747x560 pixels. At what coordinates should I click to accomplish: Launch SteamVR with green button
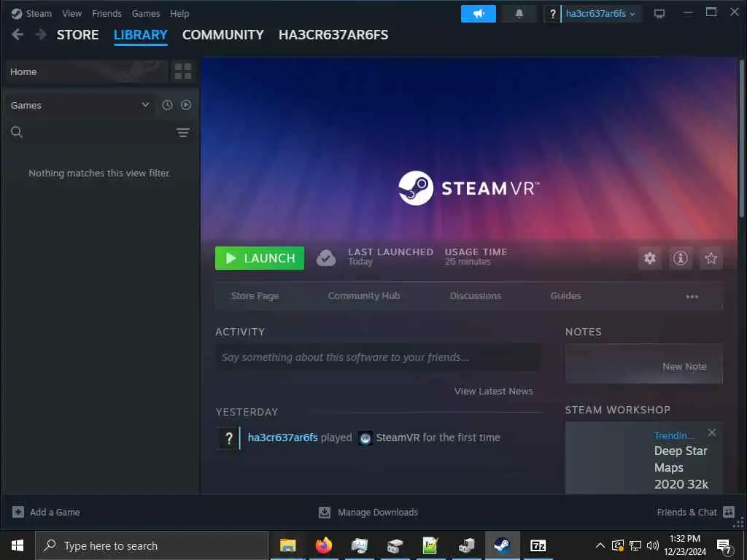coord(260,258)
